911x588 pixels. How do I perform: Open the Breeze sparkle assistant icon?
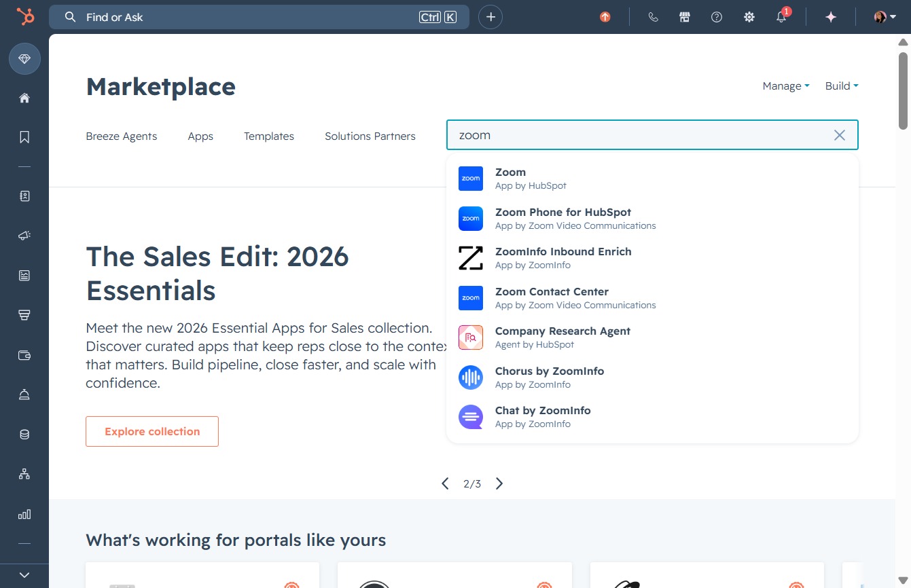[831, 17]
